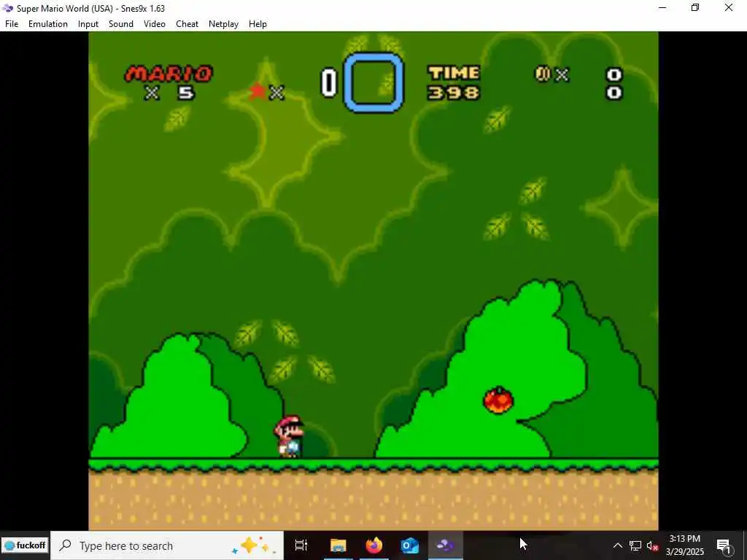Click the network status tray icon
This screenshot has height=560, width=747.
[x=635, y=545]
